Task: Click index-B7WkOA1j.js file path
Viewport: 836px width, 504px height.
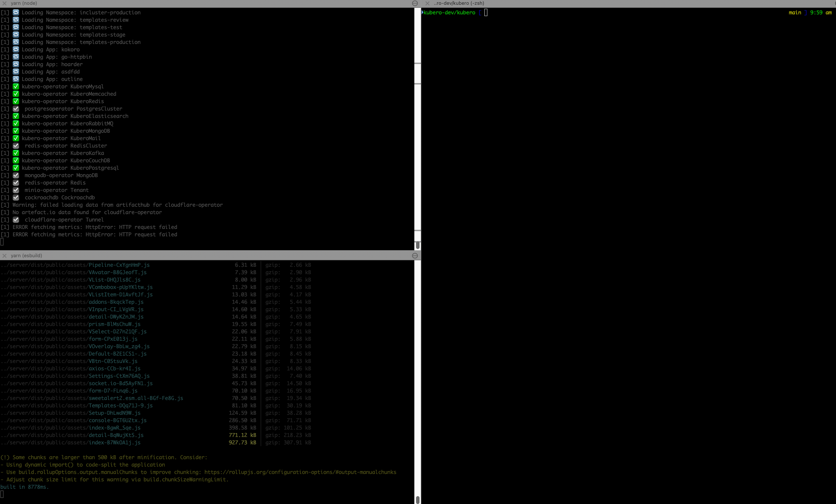Action: (x=114, y=443)
